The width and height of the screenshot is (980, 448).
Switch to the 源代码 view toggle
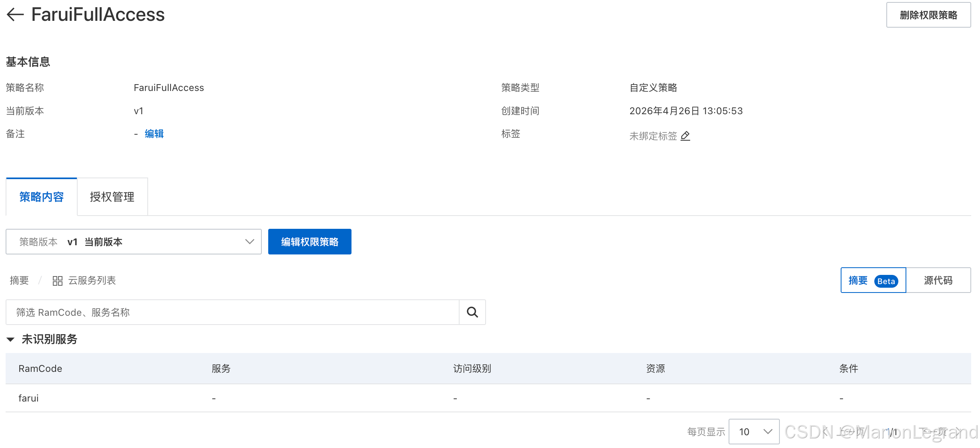[938, 280]
